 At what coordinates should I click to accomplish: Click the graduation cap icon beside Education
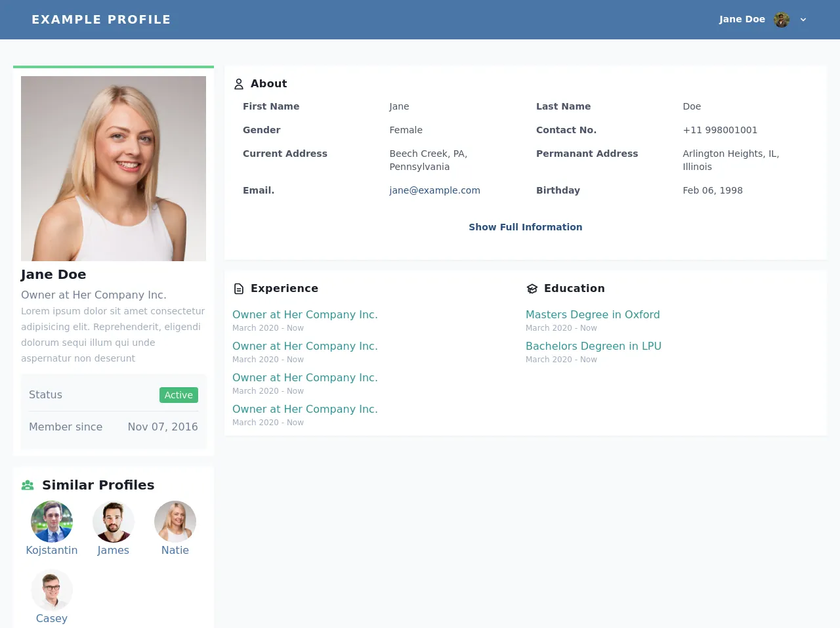tap(532, 289)
